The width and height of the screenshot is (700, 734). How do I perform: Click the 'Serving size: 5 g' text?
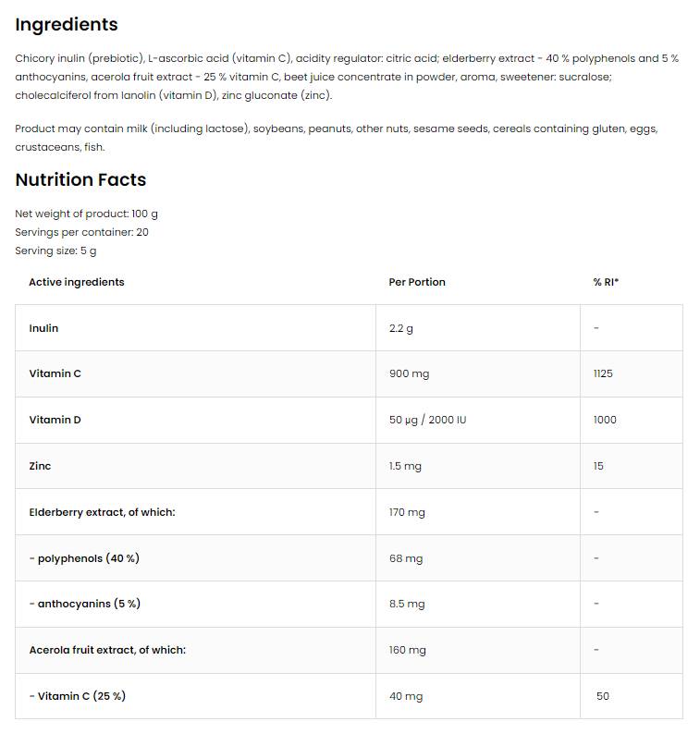click(55, 251)
